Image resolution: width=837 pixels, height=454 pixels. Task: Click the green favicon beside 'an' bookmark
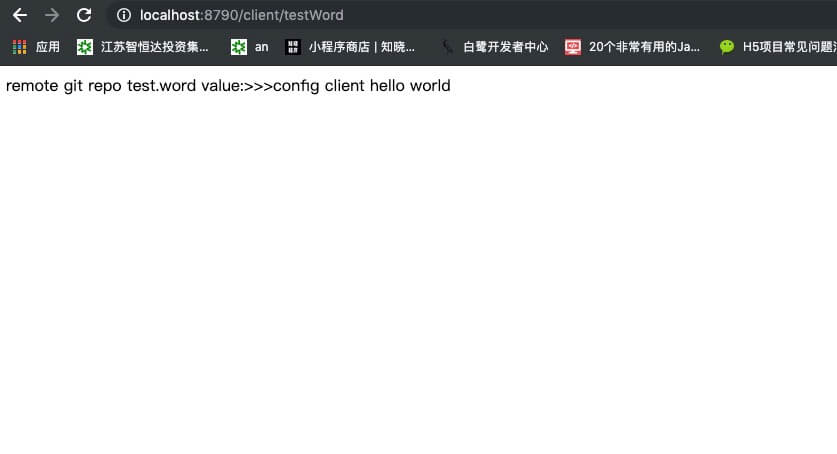point(239,47)
